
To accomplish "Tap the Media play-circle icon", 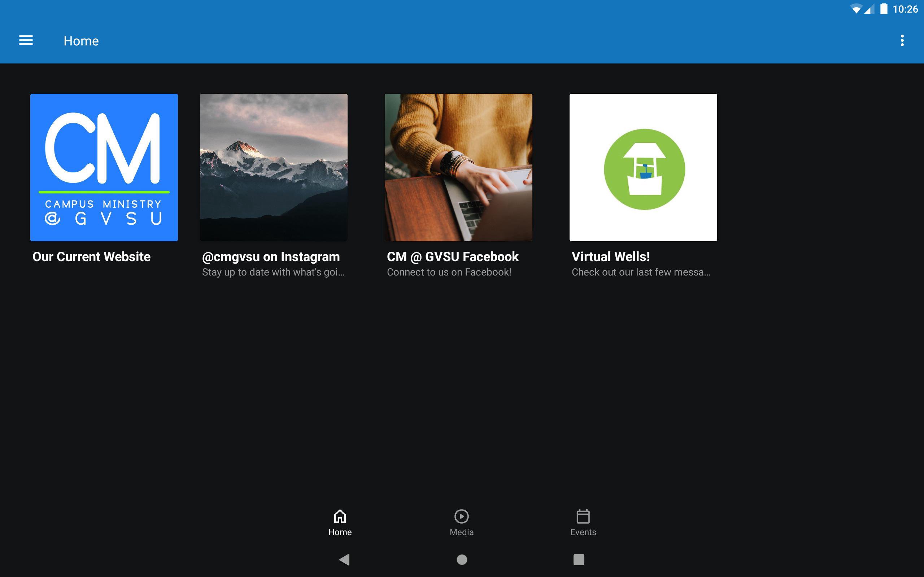I will tap(461, 516).
